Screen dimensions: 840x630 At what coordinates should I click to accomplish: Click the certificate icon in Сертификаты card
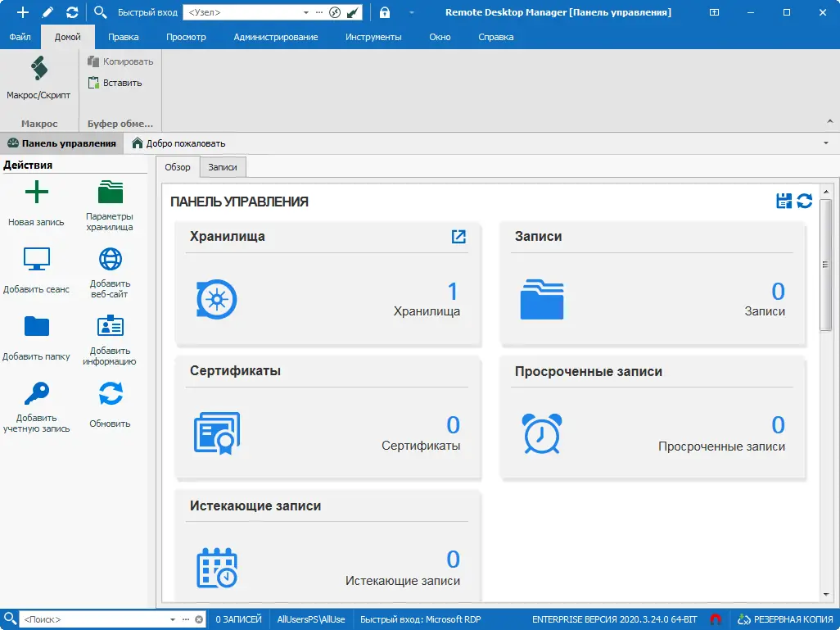pyautogui.click(x=216, y=433)
